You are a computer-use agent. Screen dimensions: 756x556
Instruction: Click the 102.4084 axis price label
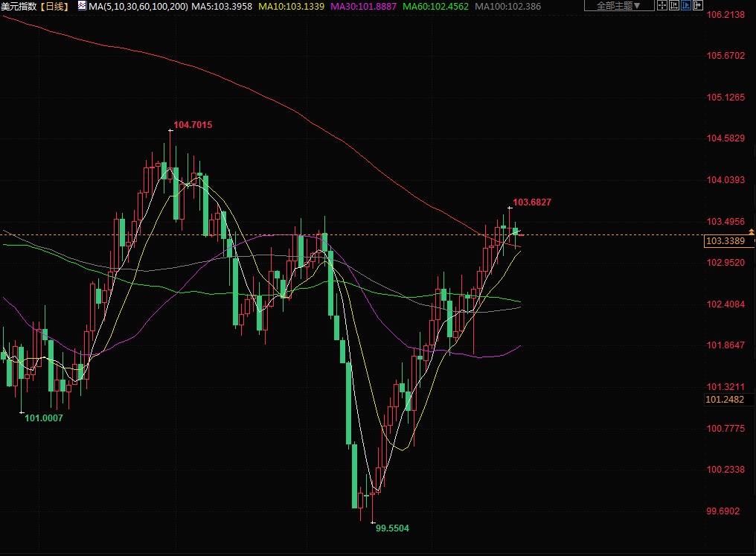[x=725, y=304]
